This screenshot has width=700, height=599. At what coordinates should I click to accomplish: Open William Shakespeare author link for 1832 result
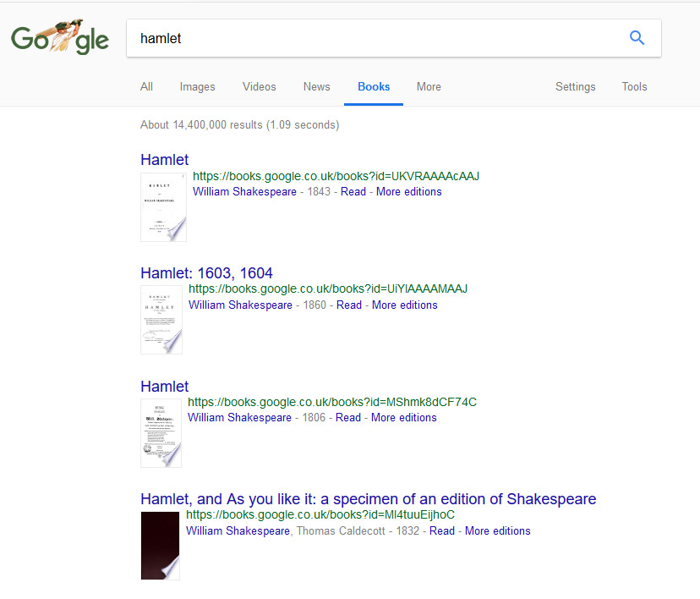pyautogui.click(x=238, y=531)
